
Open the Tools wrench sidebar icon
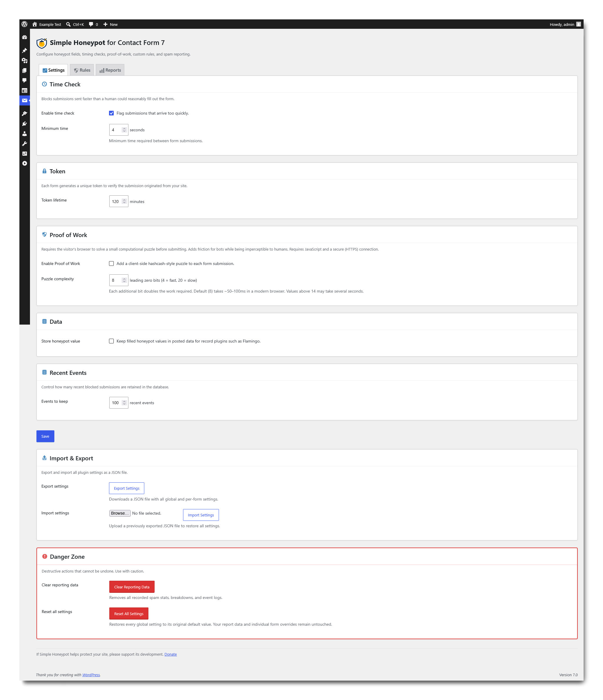tap(24, 144)
